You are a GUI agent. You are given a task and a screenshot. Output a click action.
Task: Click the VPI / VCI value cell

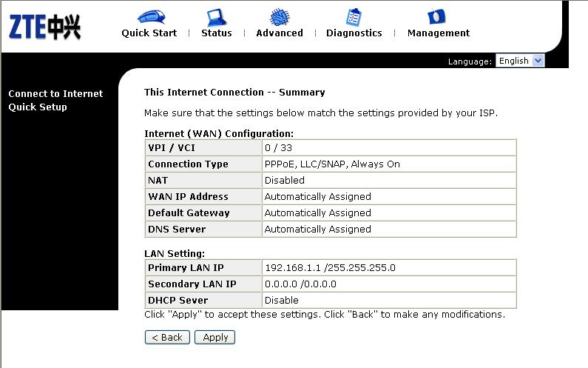389,147
